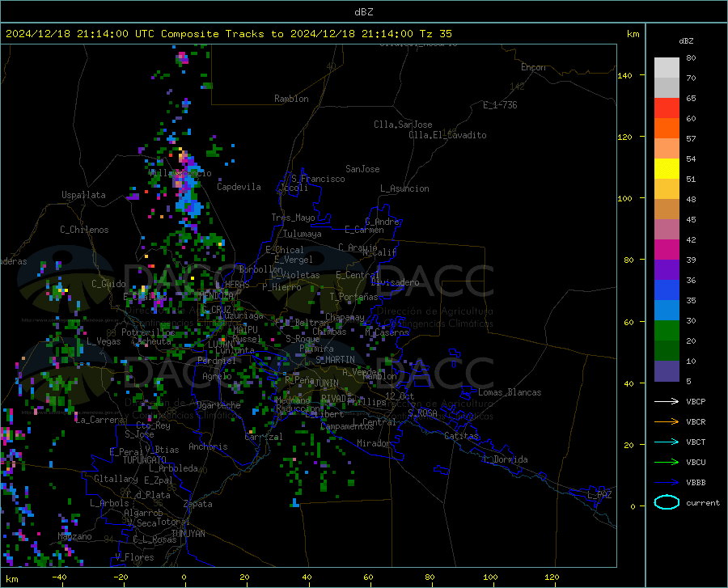Click the Potrerillos label
This screenshot has width=728, height=588.
pyautogui.click(x=148, y=332)
